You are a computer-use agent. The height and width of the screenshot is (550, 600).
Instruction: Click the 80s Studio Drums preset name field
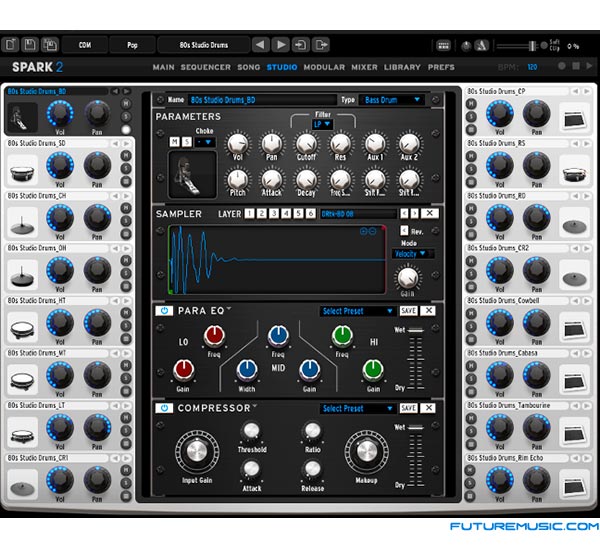204,45
